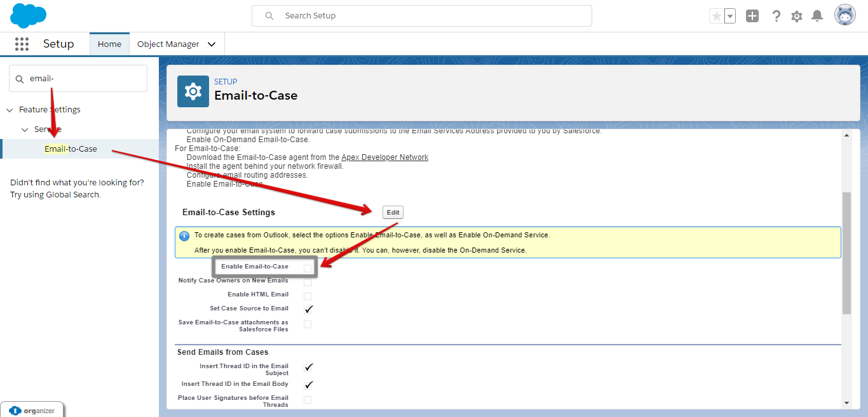Click inside the Search Setup field
This screenshot has width=868, height=417.
click(421, 15)
